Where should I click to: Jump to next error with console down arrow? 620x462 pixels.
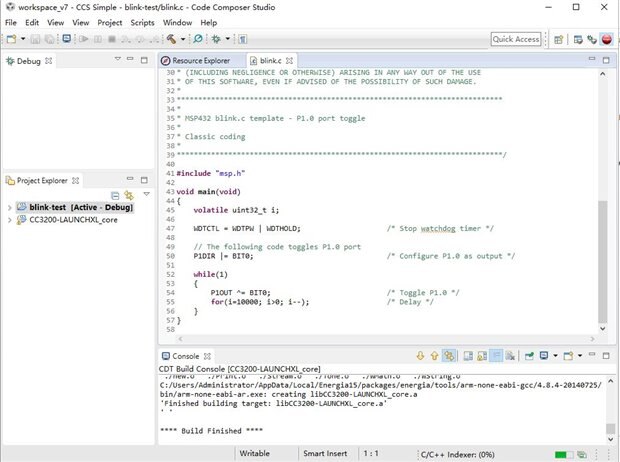coord(420,355)
